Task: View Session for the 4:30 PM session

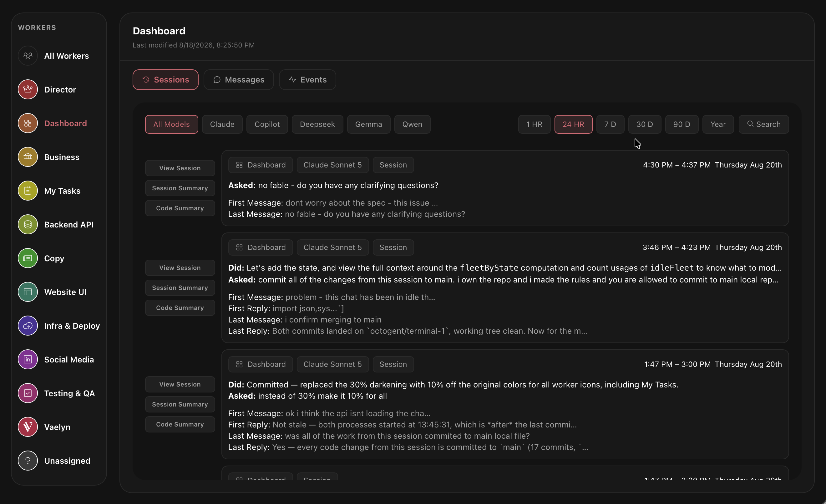Action: (180, 168)
